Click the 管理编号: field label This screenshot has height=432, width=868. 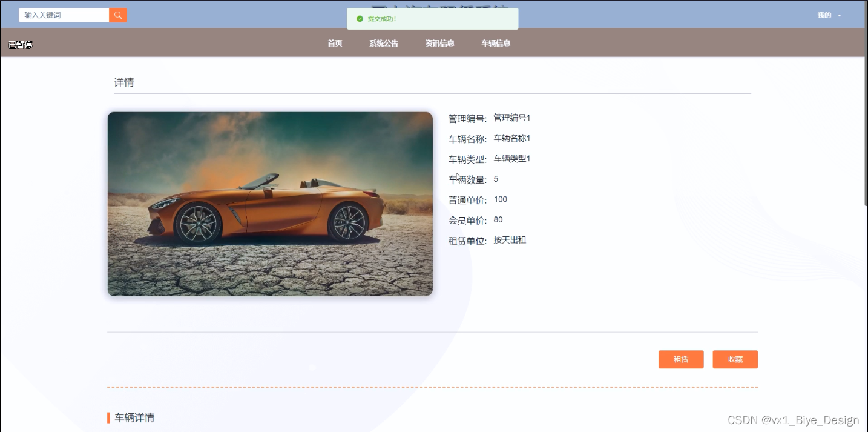pos(467,119)
